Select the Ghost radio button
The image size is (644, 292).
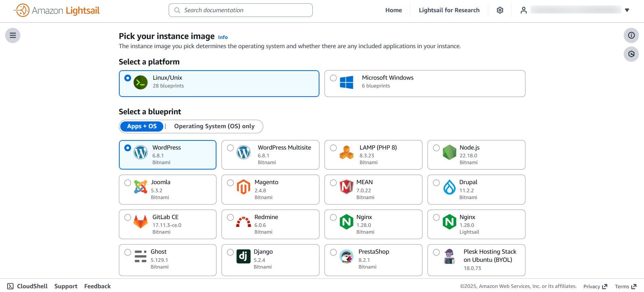(128, 252)
